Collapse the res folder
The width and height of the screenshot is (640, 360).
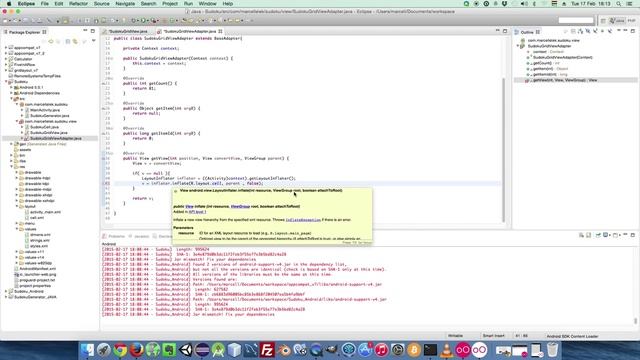[11, 167]
